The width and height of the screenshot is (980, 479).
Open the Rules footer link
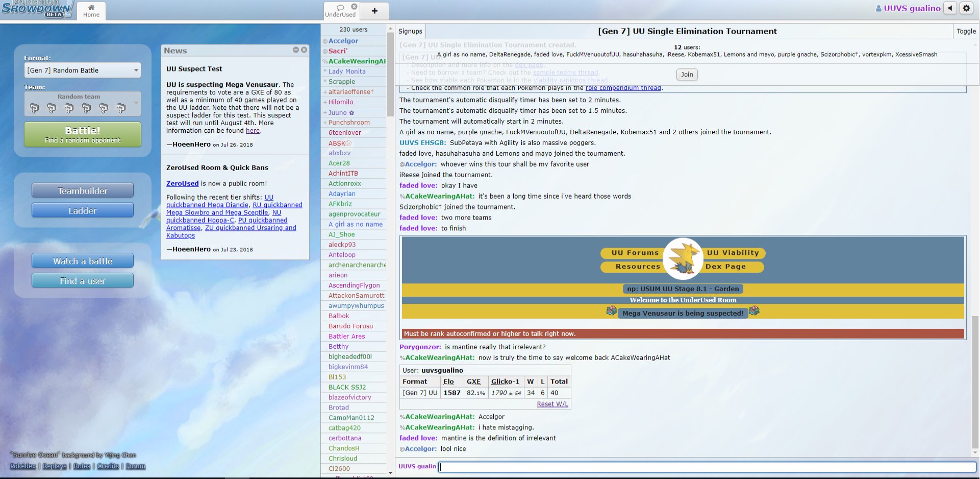point(82,466)
